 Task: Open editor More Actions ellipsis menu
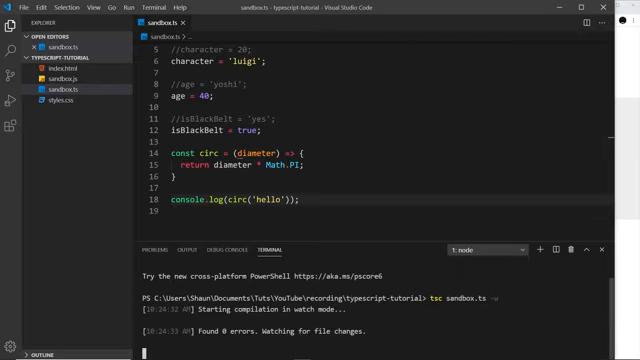[x=602, y=23]
